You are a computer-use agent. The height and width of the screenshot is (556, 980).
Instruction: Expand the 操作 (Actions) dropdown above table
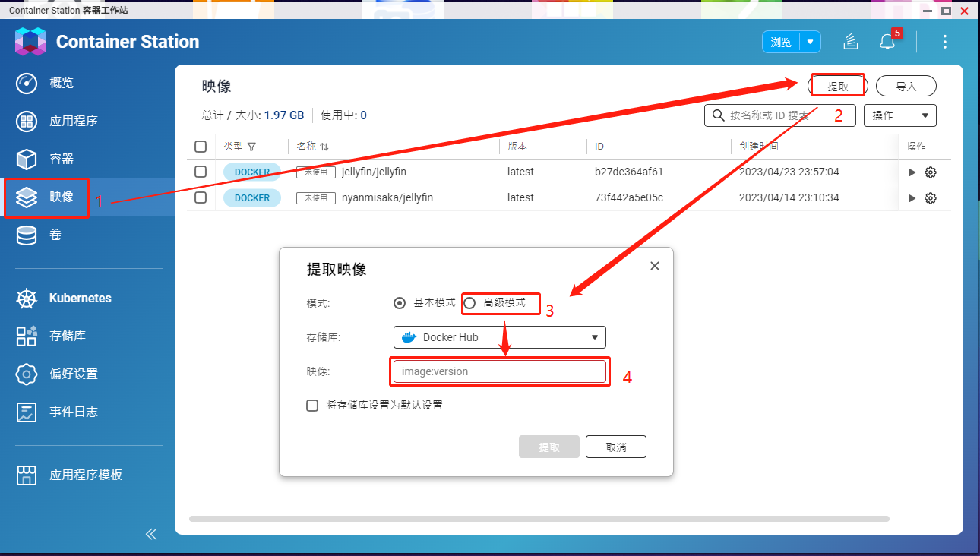pyautogui.click(x=899, y=115)
